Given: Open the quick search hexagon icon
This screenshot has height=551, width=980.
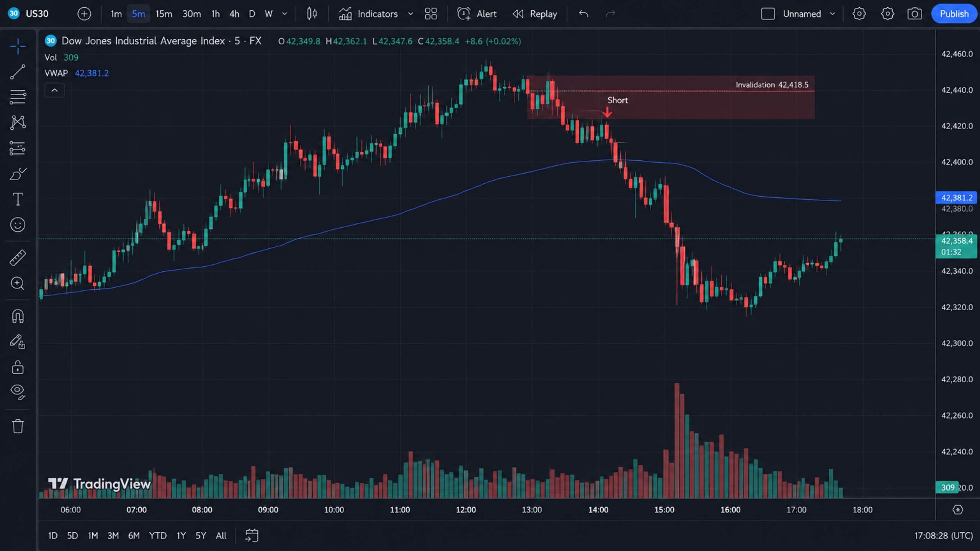Looking at the screenshot, I should (x=859, y=14).
